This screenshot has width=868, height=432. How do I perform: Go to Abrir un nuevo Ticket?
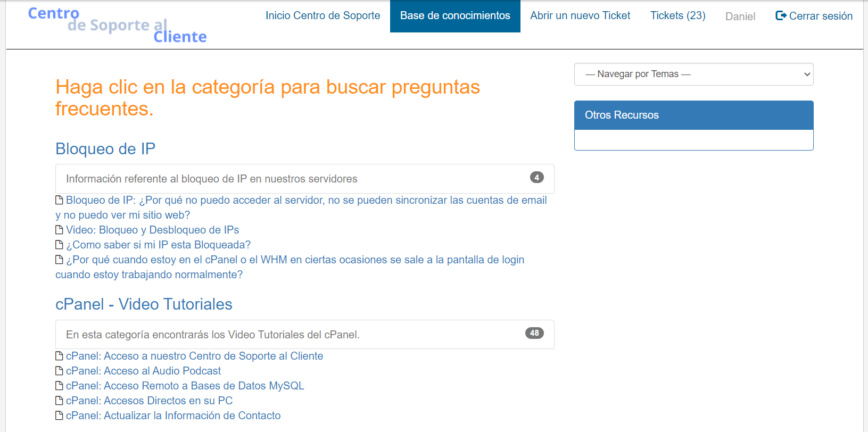(580, 16)
